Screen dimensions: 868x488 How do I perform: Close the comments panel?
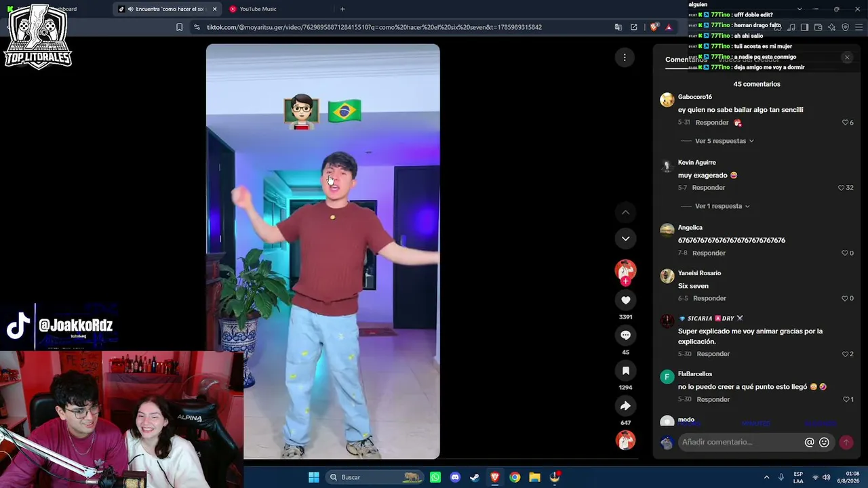(846, 58)
